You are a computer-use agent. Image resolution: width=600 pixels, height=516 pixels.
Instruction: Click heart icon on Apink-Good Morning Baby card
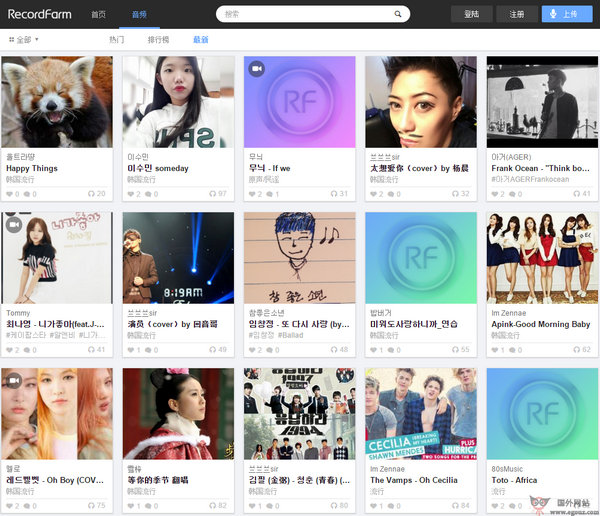(x=494, y=349)
